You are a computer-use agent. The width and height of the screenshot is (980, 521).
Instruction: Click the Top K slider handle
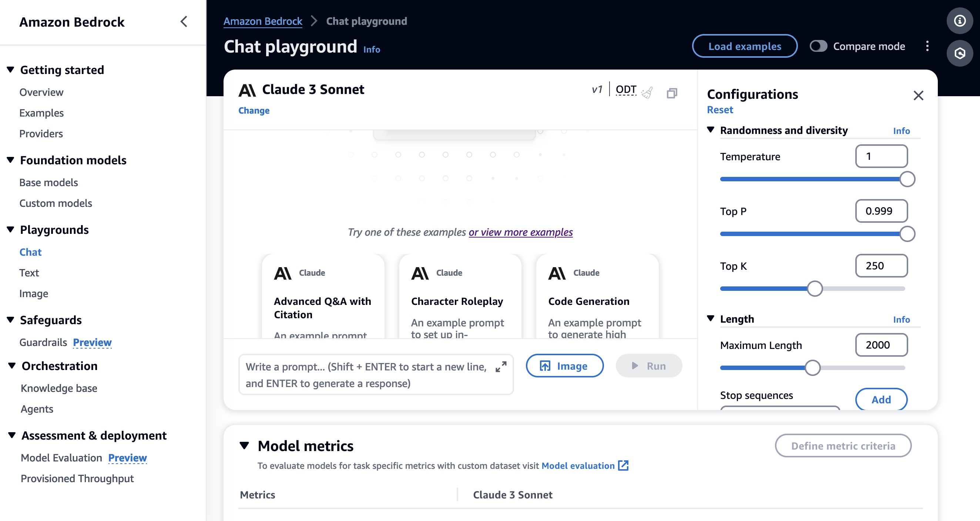(x=815, y=289)
